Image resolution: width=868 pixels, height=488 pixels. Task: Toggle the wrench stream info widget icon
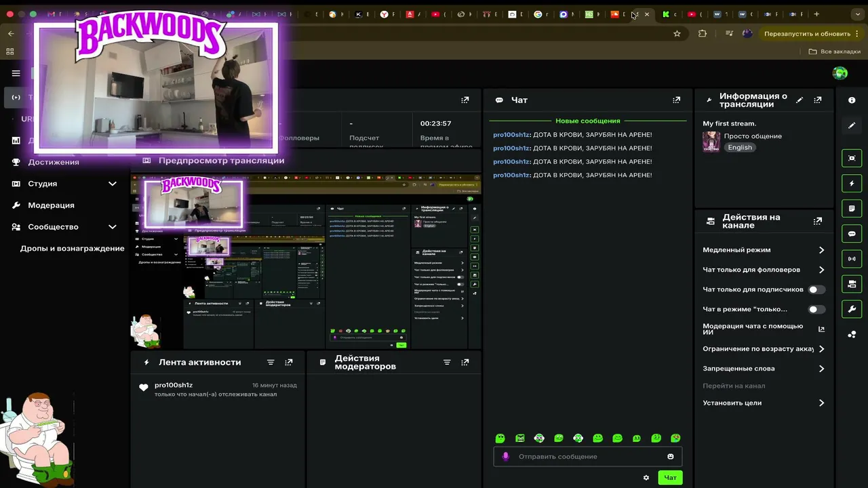click(x=852, y=309)
